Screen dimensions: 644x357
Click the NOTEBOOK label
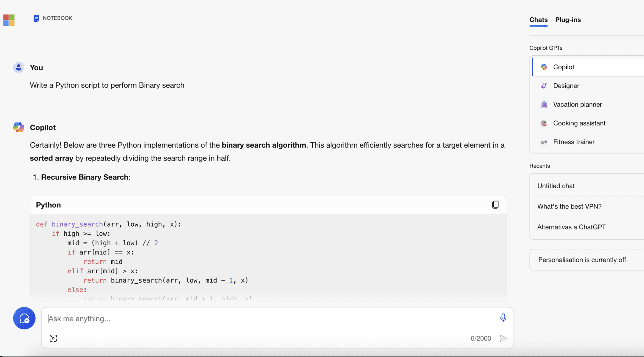pyautogui.click(x=58, y=18)
